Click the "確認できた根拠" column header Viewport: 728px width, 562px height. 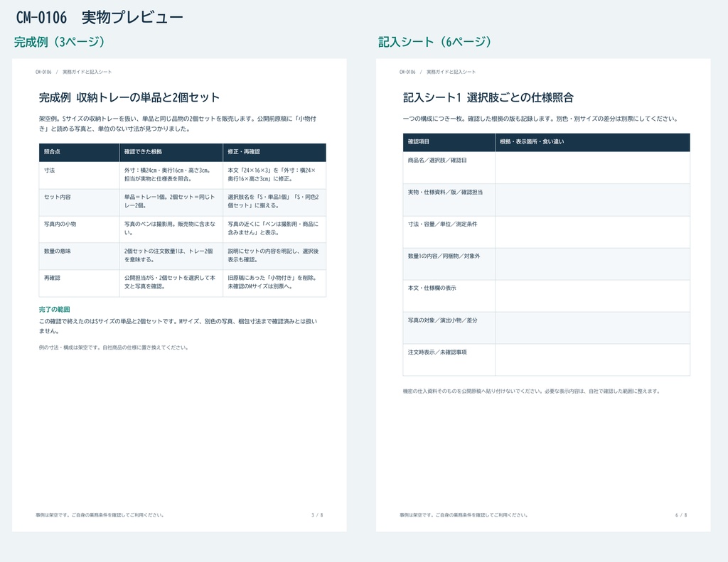pyautogui.click(x=171, y=152)
